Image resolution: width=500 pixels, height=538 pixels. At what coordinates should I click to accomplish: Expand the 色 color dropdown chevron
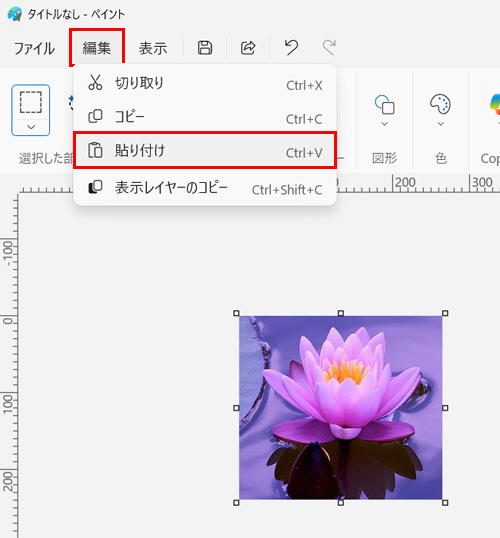tap(441, 124)
